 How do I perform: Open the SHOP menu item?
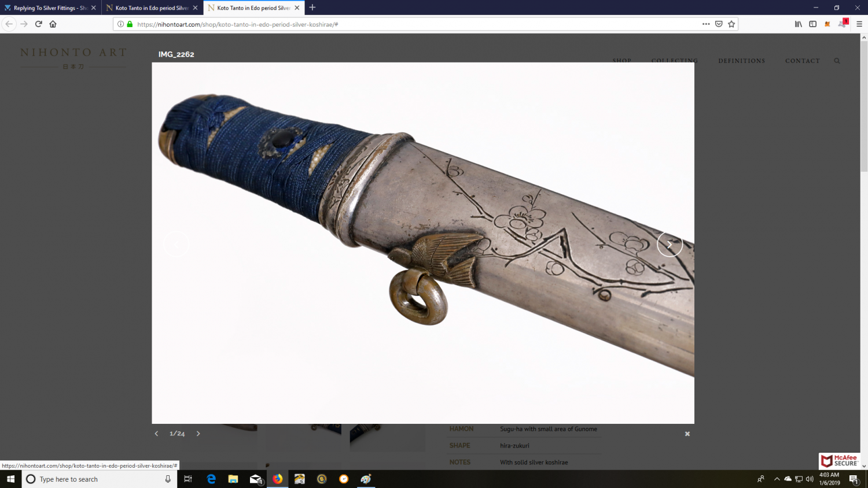pyautogui.click(x=622, y=61)
